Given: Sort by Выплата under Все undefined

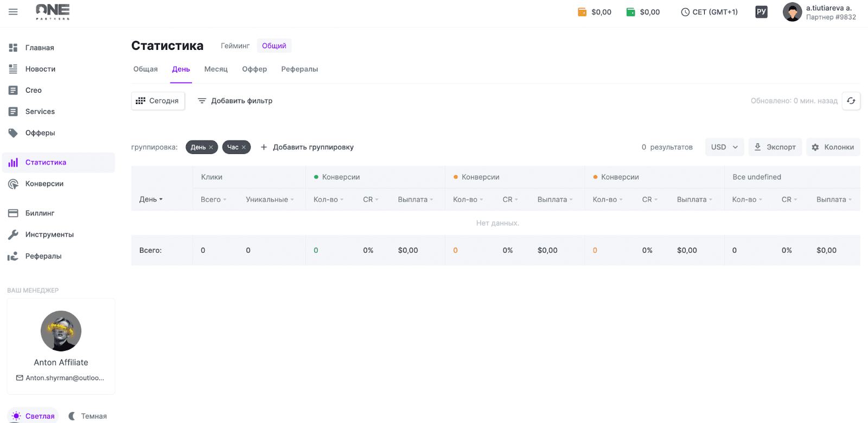Looking at the screenshot, I should pos(834,200).
